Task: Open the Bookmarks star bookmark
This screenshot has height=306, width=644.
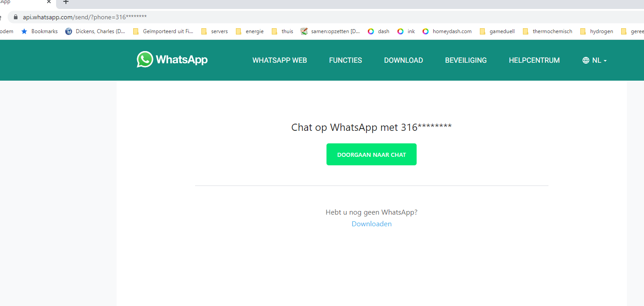Action: click(39, 31)
